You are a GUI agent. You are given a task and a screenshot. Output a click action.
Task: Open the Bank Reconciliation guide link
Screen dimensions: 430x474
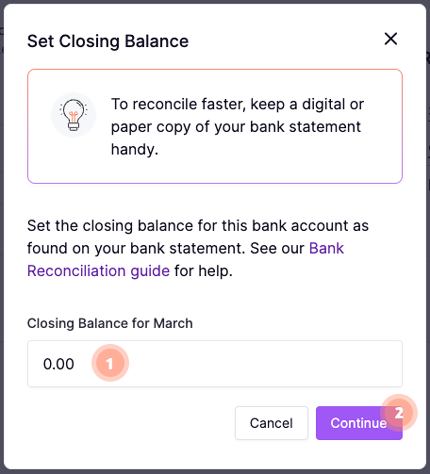coord(185,260)
